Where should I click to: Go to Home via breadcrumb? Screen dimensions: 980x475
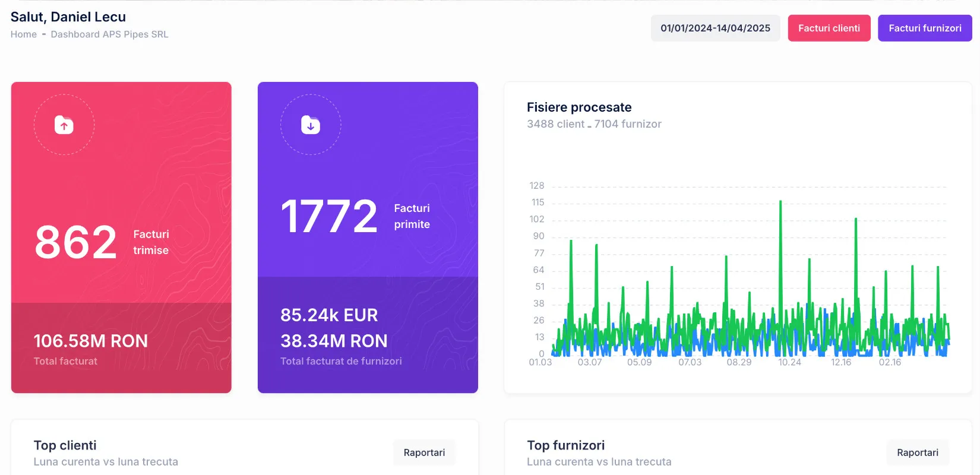[x=24, y=34]
